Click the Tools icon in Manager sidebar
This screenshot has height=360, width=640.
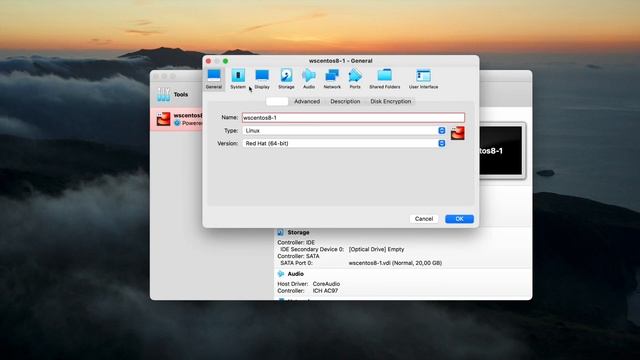[164, 95]
